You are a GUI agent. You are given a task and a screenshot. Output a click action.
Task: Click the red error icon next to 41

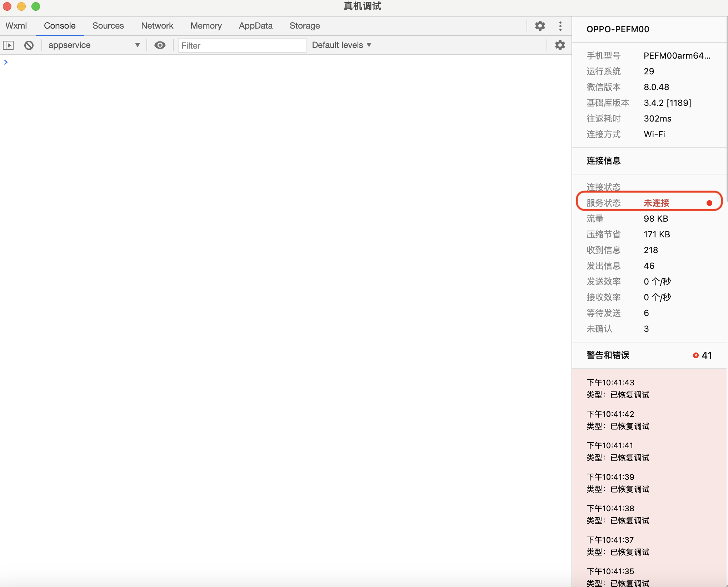point(695,355)
